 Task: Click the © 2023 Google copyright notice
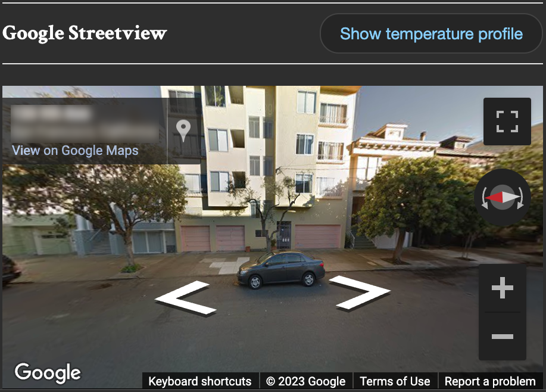click(305, 381)
